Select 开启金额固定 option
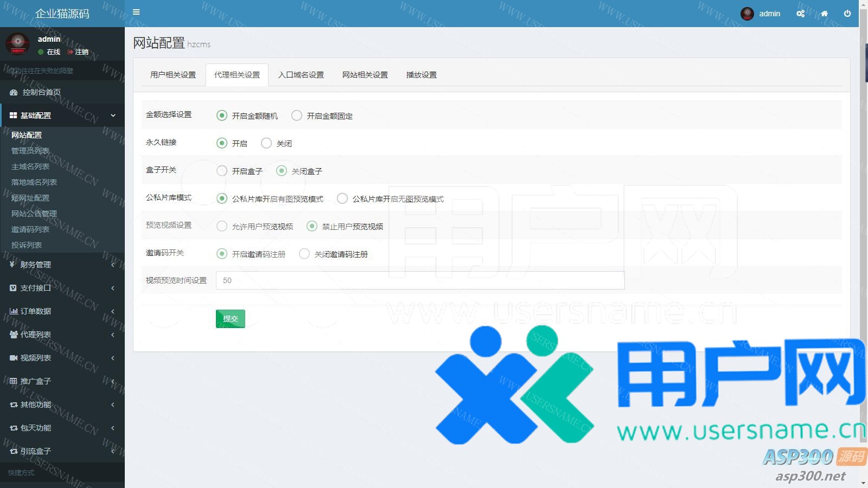 click(297, 115)
